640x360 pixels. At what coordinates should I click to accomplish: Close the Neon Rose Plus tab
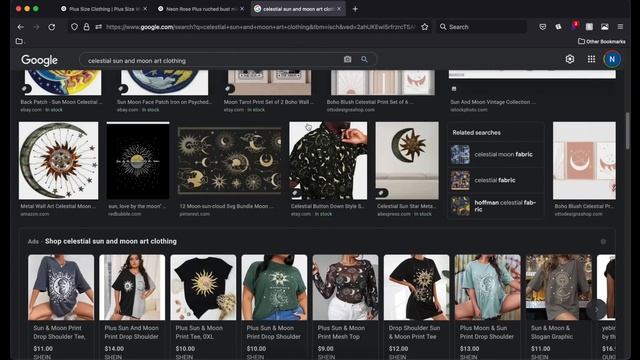pos(242,9)
